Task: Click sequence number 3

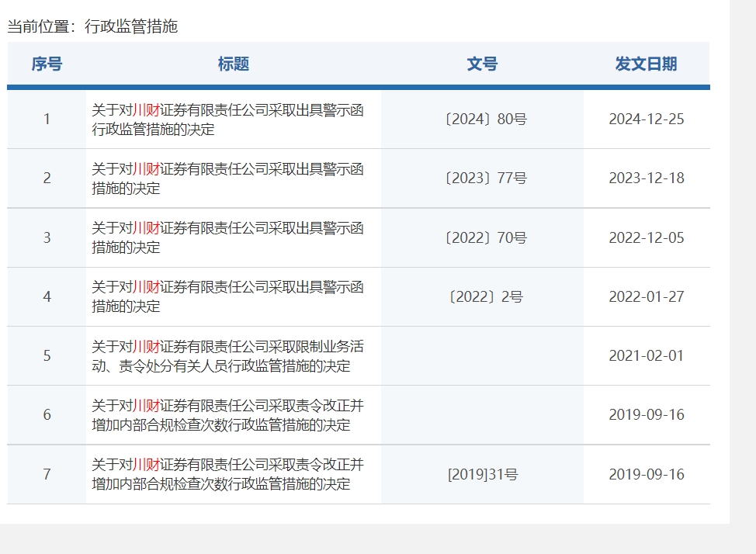Action: tap(47, 237)
